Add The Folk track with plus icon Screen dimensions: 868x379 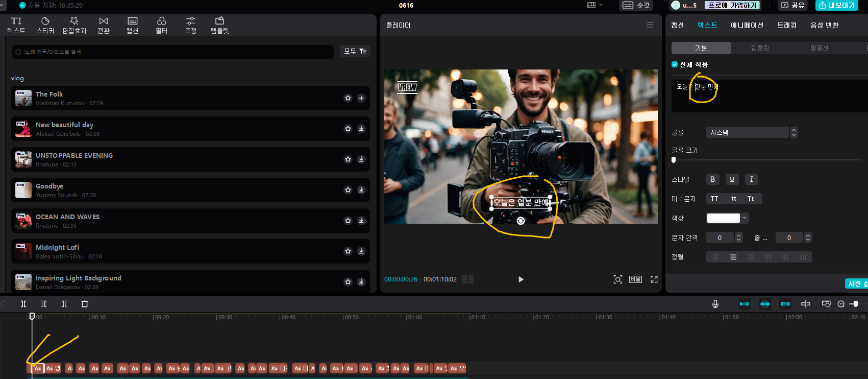pyautogui.click(x=361, y=98)
